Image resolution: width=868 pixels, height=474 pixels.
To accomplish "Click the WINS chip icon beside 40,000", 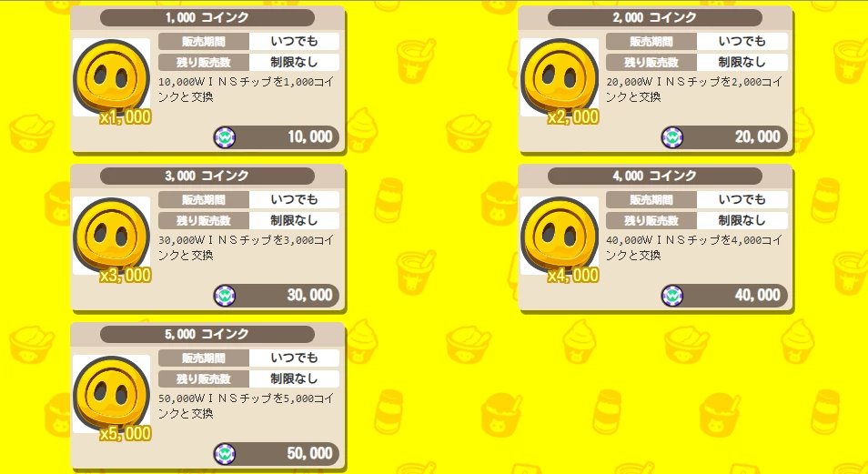I will coord(672,296).
